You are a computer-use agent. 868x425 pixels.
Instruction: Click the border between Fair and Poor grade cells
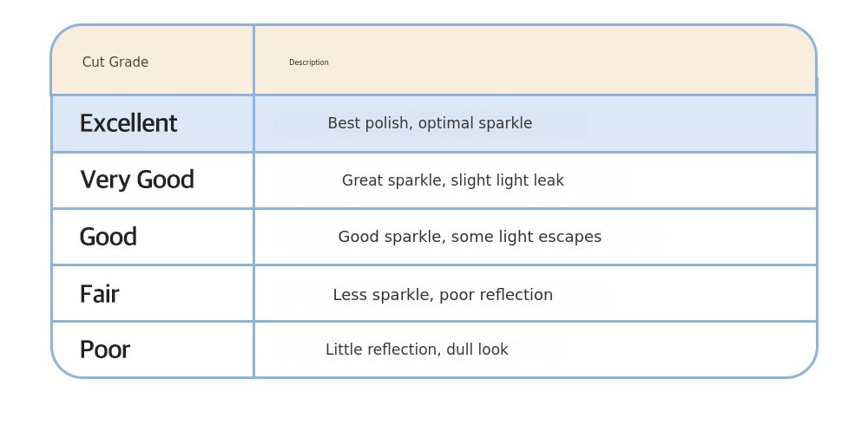[x=152, y=321]
